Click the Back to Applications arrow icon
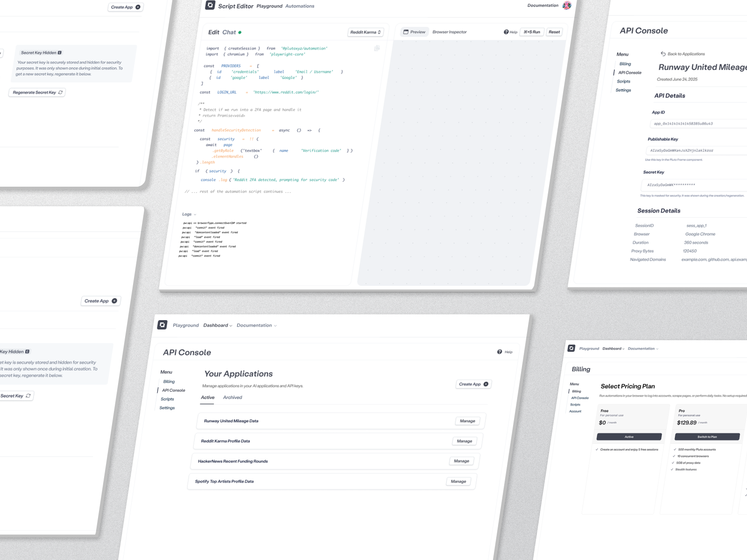The width and height of the screenshot is (747, 560). pos(663,54)
